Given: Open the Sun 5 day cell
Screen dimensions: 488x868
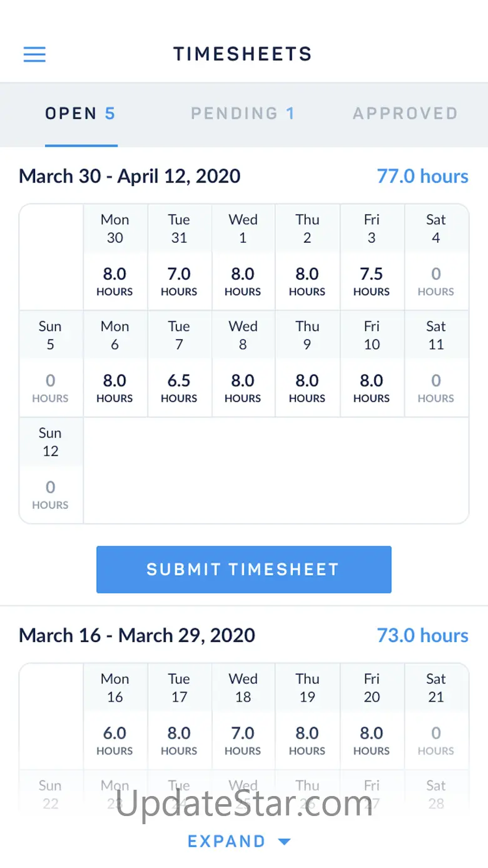Looking at the screenshot, I should tap(51, 364).
